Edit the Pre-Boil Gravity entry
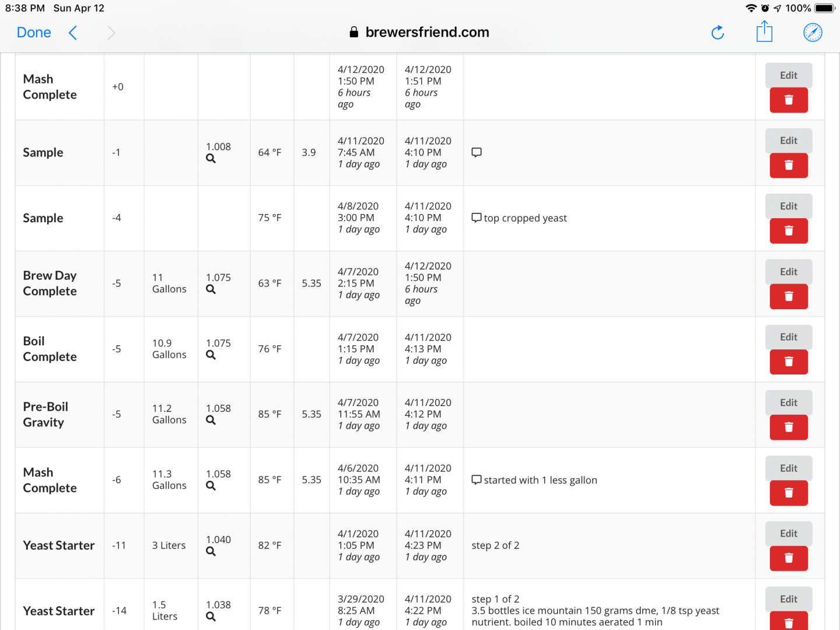840x630 pixels. (789, 402)
